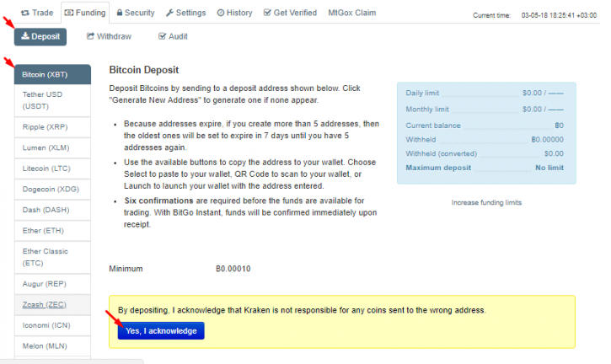Select Augur (REP) currency
Image resolution: width=611 pixels, height=364 pixels.
tap(52, 284)
